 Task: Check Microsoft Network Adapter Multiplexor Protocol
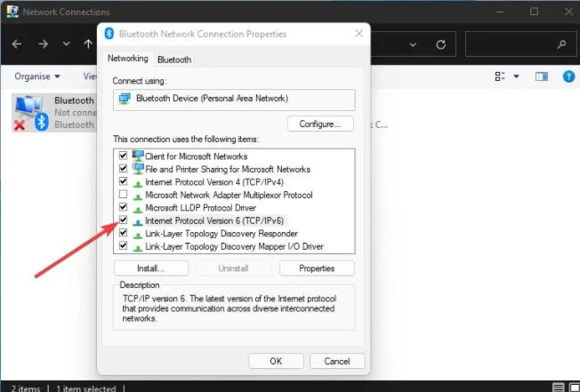point(123,194)
